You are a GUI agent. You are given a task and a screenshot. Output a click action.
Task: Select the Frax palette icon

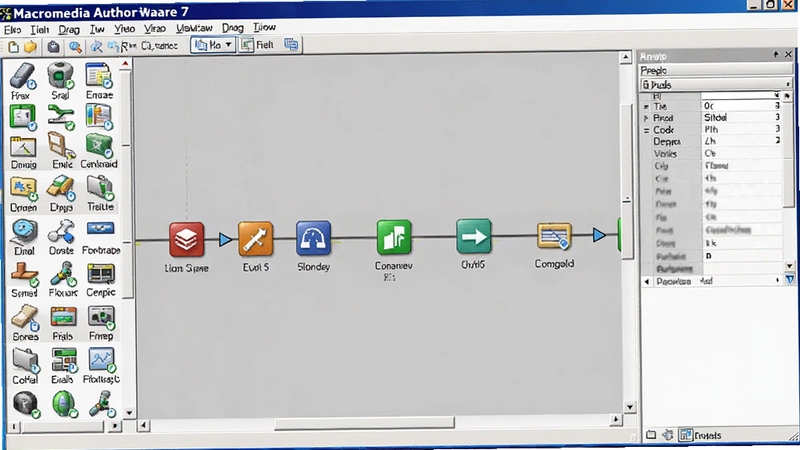(22, 76)
